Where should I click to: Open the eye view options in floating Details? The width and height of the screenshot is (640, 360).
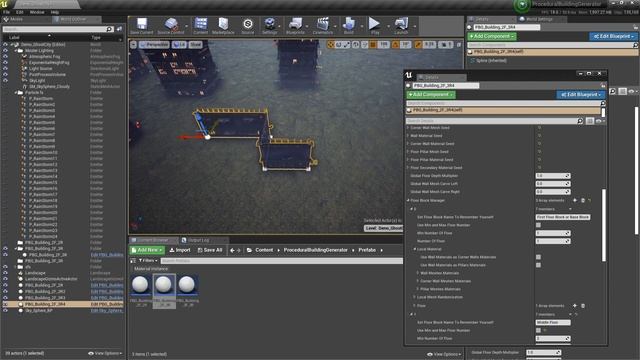tap(600, 121)
